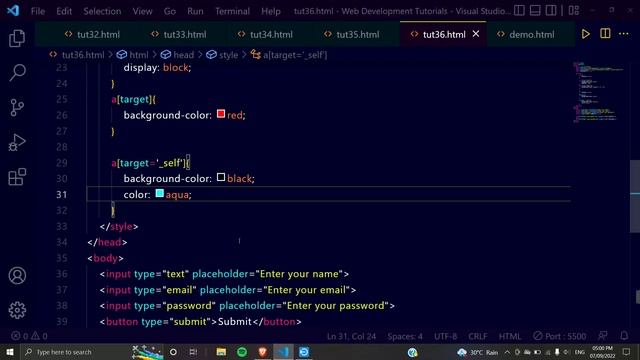Expand style breadcrumb item
640x360 pixels.
228,55
